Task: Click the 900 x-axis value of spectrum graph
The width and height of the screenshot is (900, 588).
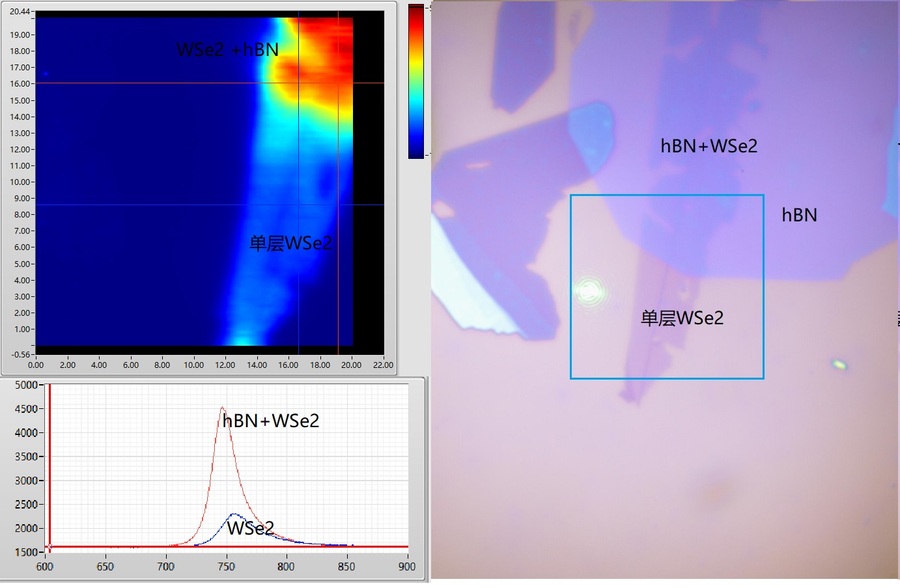Action: point(406,565)
